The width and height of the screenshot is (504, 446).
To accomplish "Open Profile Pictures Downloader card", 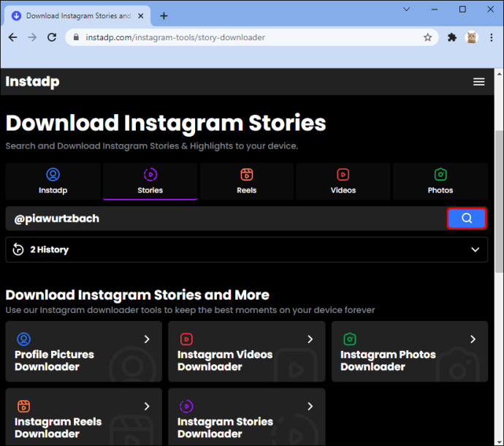I will tap(83, 352).
